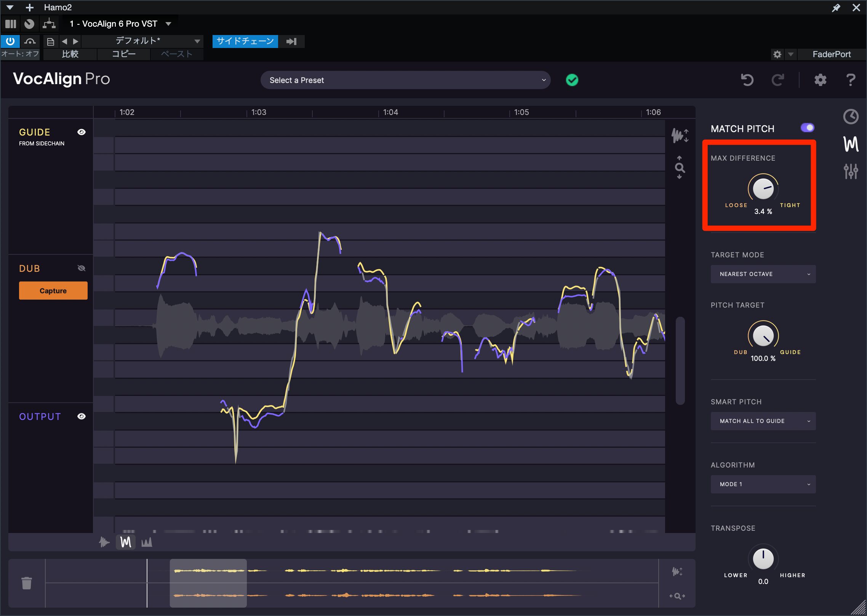Add new plugin with plus icon
The height and width of the screenshot is (616, 867).
click(x=29, y=8)
